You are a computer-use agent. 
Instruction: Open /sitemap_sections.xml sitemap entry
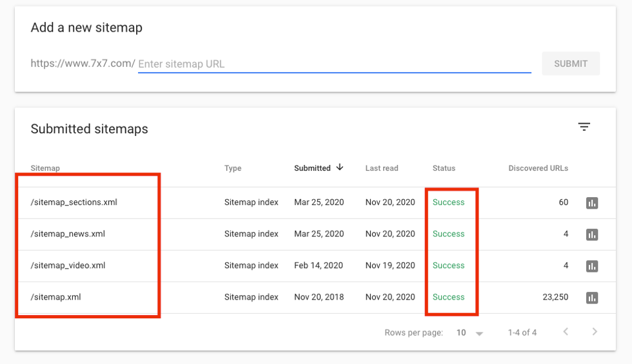[74, 202]
